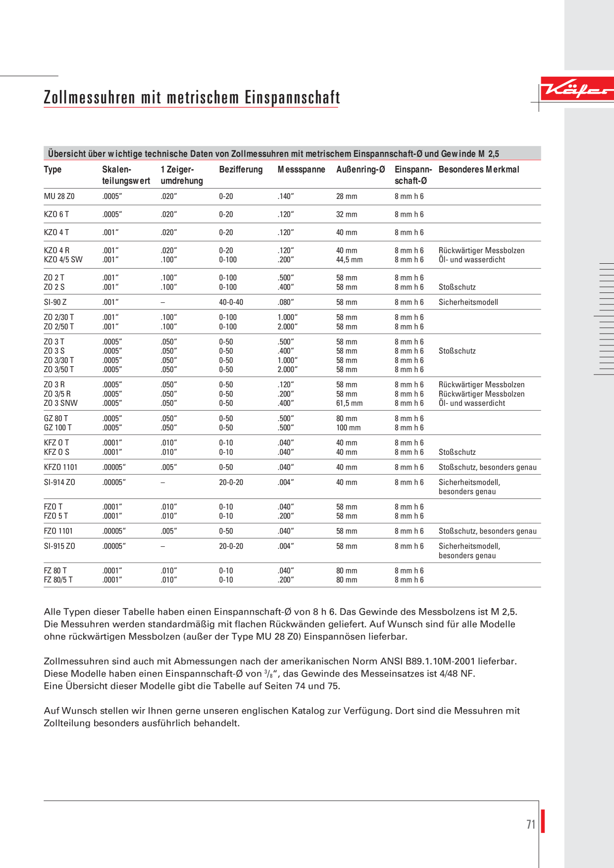Viewport: 614px width, 868px height.
Task: Click the Außenring value '100 mm'
Action: (x=349, y=428)
